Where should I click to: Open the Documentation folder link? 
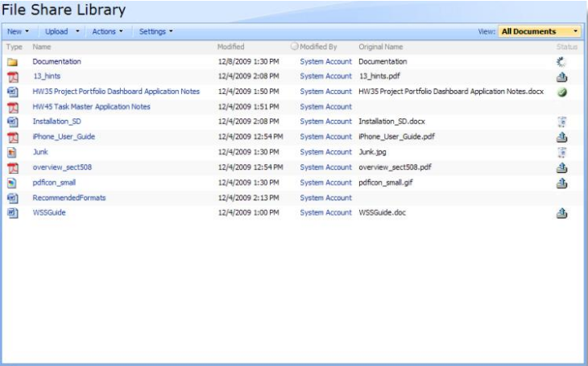pos(56,61)
